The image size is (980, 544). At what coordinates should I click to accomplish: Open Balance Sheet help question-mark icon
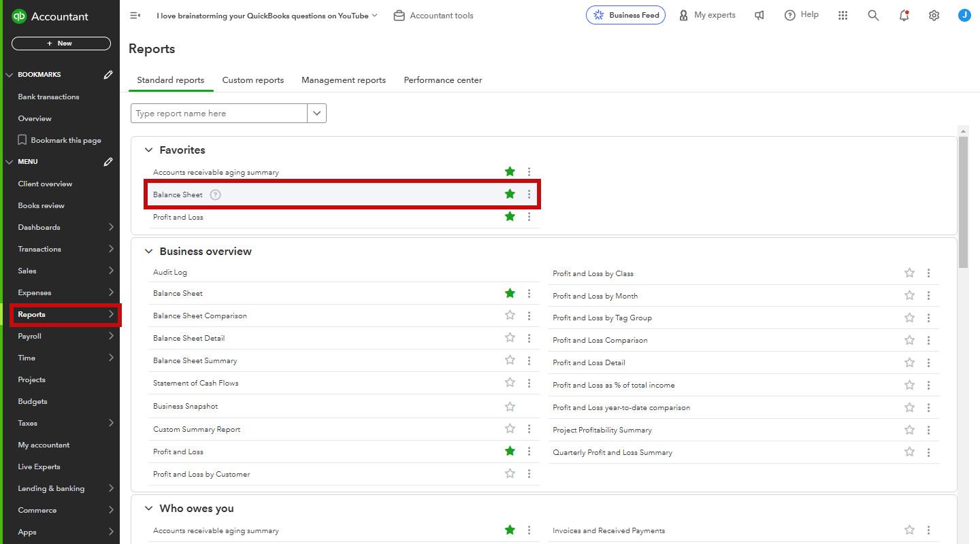click(215, 194)
